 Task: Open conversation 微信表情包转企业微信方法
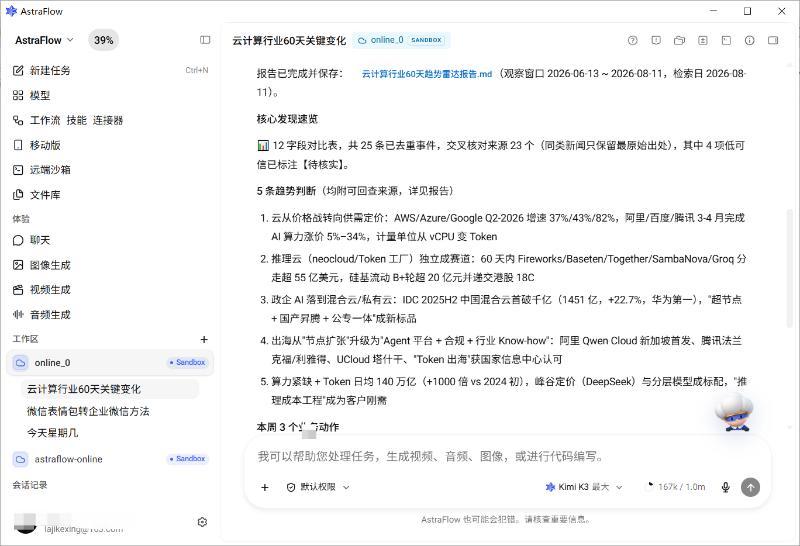tap(88, 411)
